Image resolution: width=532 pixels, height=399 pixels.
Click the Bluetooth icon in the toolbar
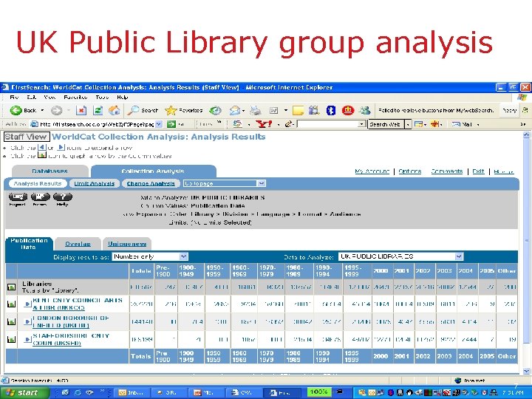click(x=331, y=110)
